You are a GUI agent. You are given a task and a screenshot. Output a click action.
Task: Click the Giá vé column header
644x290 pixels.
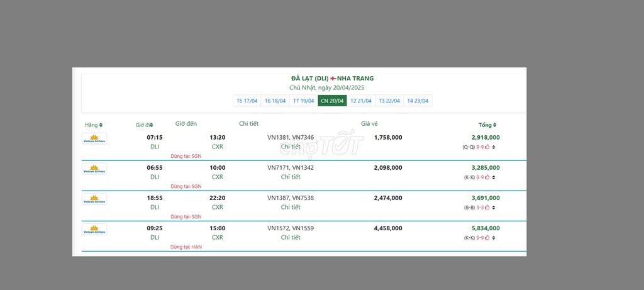369,124
